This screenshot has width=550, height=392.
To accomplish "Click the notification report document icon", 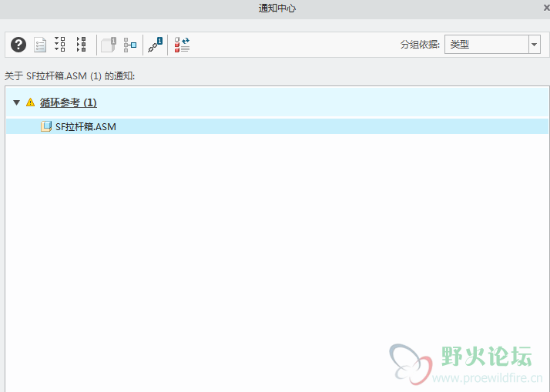I will (x=40, y=45).
